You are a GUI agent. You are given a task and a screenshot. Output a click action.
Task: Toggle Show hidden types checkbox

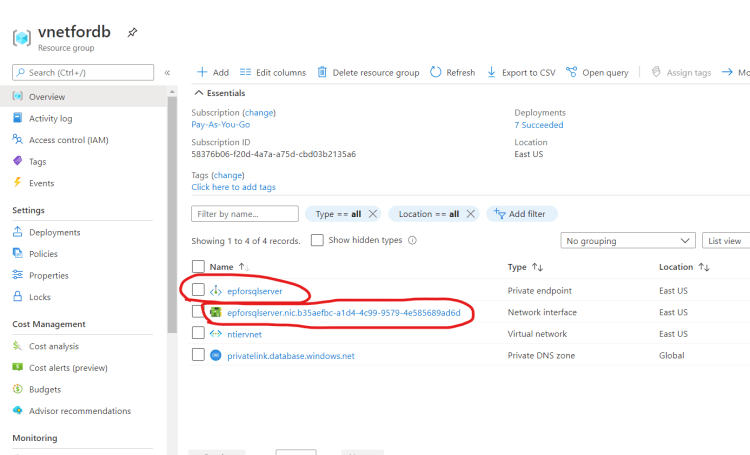point(317,240)
